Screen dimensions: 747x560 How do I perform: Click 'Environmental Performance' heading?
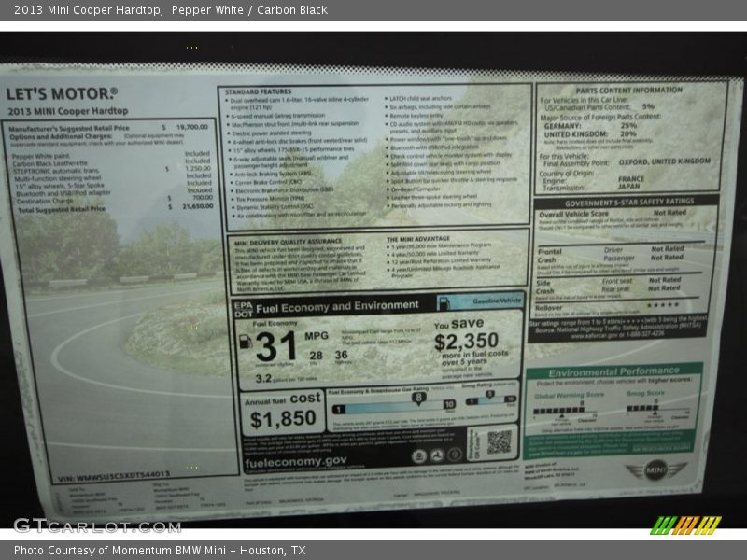(x=614, y=372)
